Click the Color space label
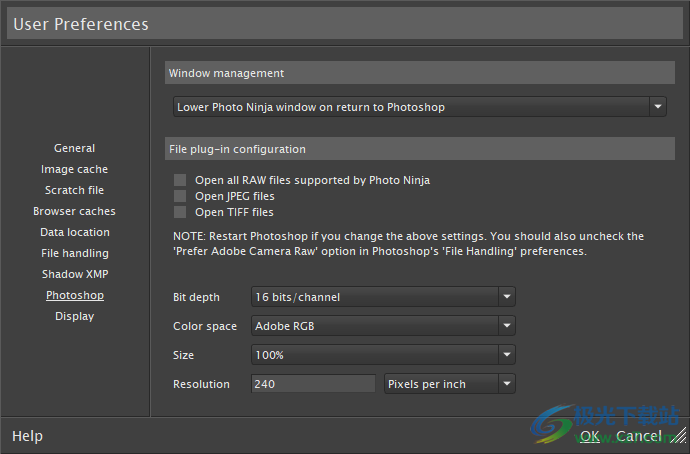Viewport: 690px width, 454px height. tap(205, 326)
